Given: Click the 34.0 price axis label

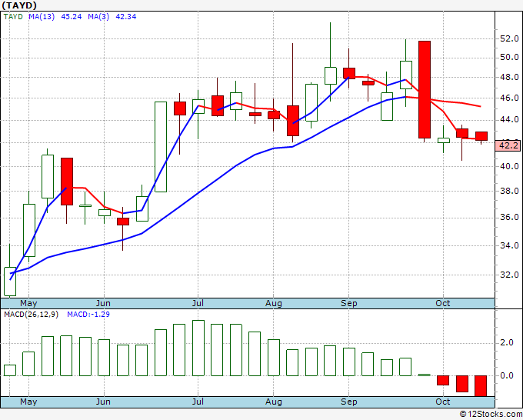Looking at the screenshot, I should coord(509,245).
